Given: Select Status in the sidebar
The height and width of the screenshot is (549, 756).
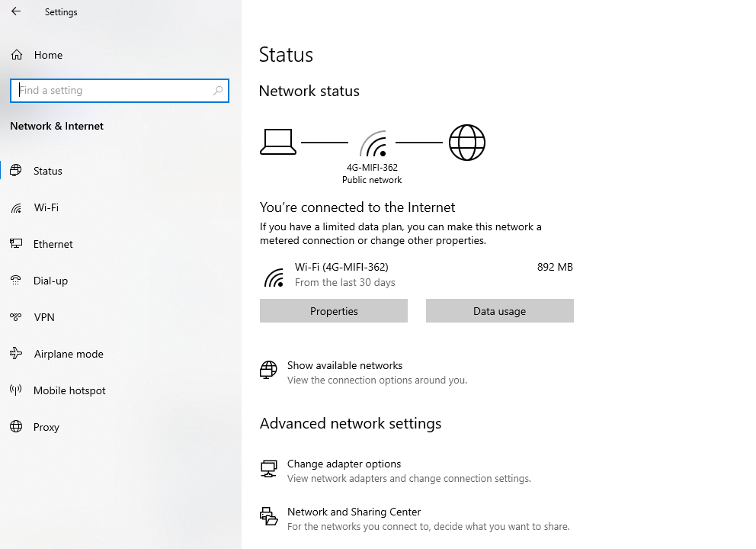Looking at the screenshot, I should click(48, 171).
